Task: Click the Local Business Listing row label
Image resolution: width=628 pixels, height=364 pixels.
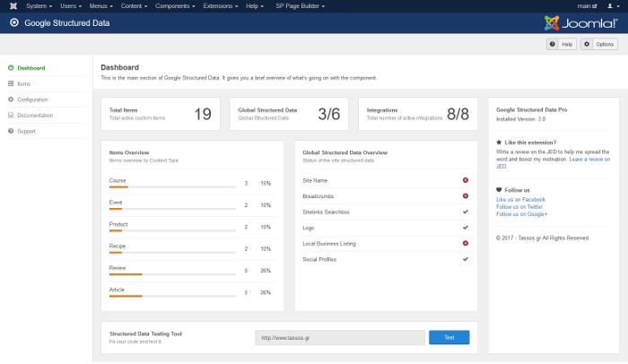Action: (x=329, y=244)
